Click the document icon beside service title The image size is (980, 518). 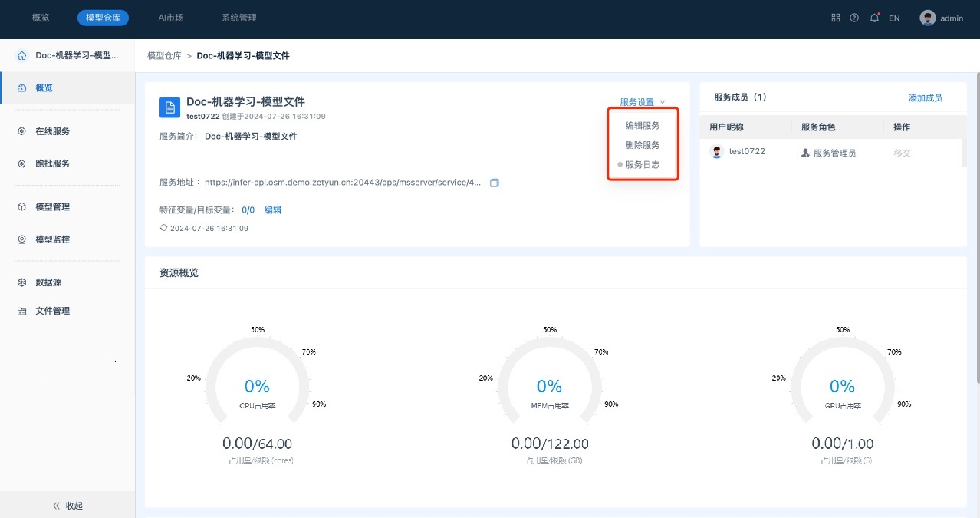coord(169,107)
